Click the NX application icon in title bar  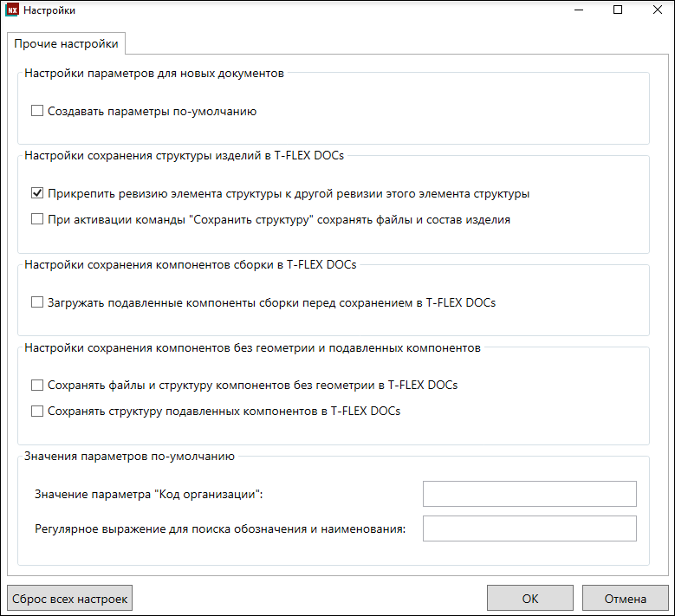pyautogui.click(x=12, y=10)
